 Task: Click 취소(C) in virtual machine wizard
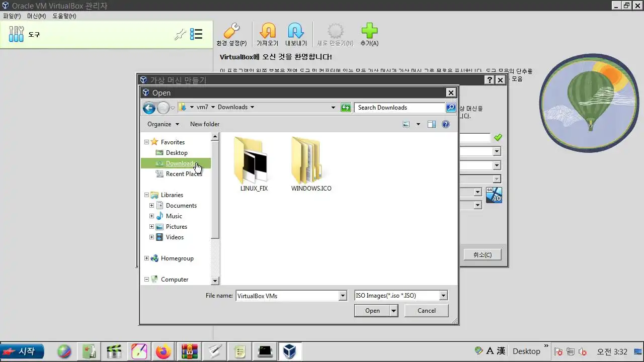pyautogui.click(x=482, y=255)
